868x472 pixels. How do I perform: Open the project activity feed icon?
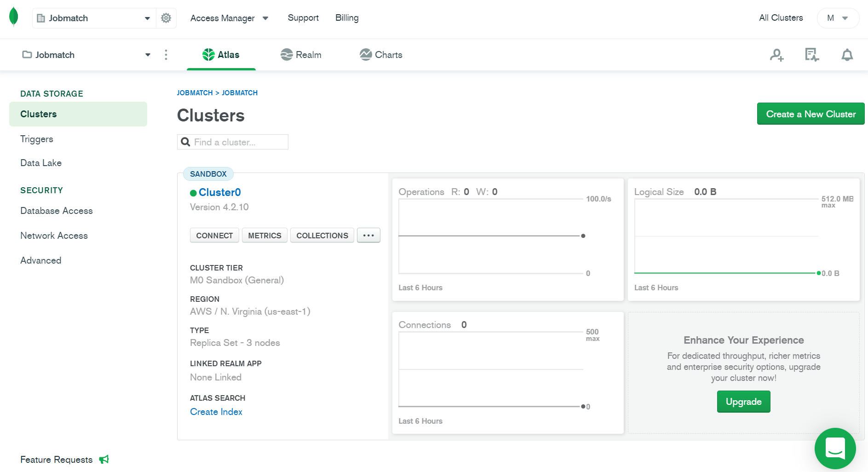812,55
